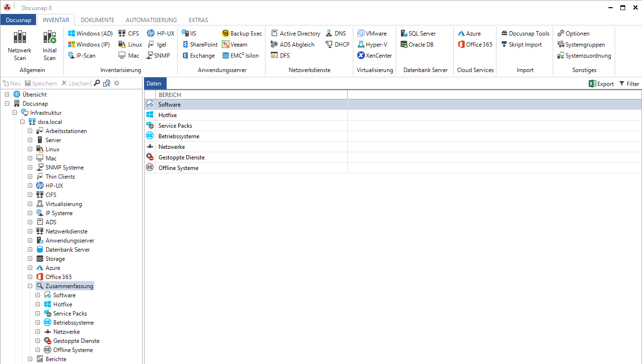Scan SQL Server databases
The image size is (642, 364).
(418, 34)
